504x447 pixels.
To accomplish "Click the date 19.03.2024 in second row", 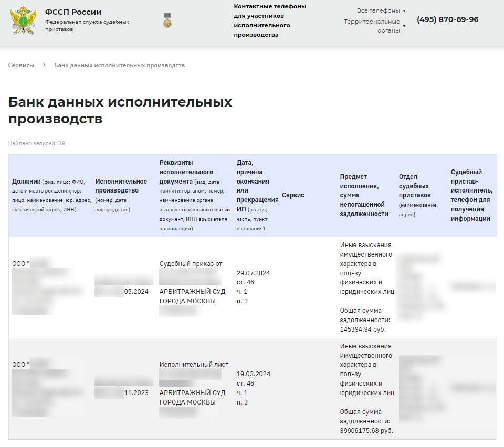I will click(253, 374).
